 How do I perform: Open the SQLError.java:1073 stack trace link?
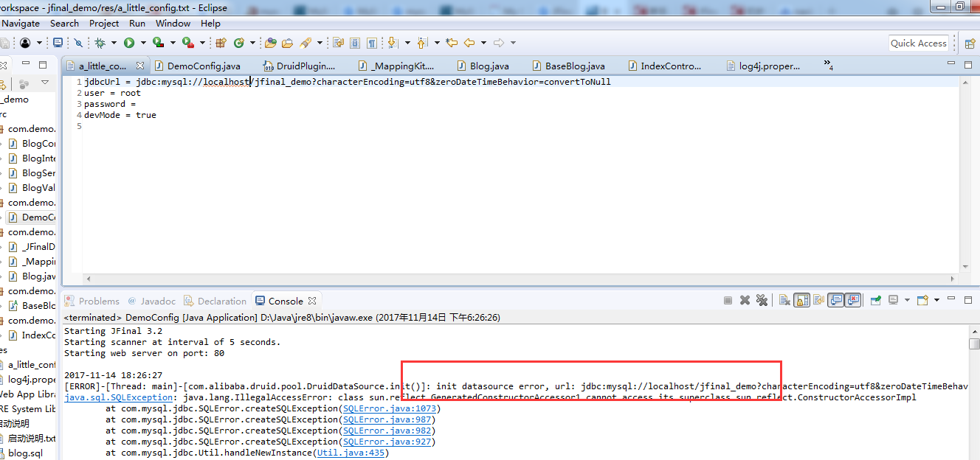click(x=390, y=408)
